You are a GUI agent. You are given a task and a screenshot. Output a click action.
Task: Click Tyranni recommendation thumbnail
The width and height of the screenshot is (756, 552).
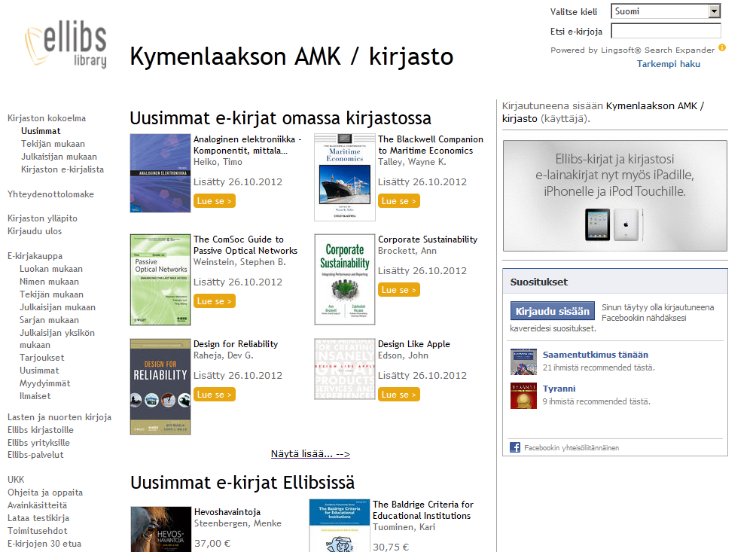[x=523, y=396]
